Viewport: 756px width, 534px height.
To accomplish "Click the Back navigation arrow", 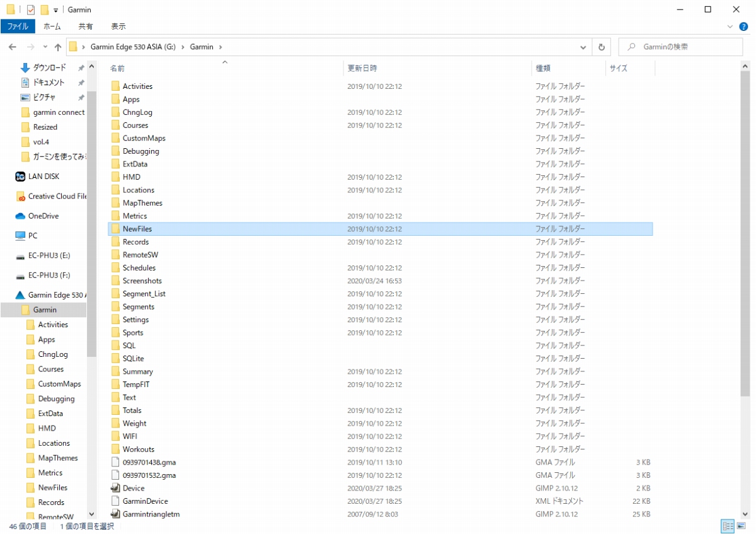I will click(12, 47).
